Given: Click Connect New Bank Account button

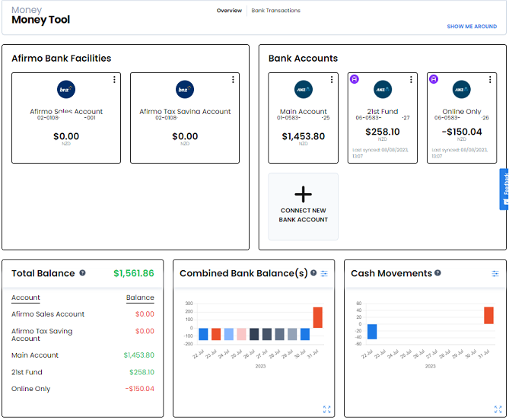Looking at the screenshot, I should click(x=303, y=206).
